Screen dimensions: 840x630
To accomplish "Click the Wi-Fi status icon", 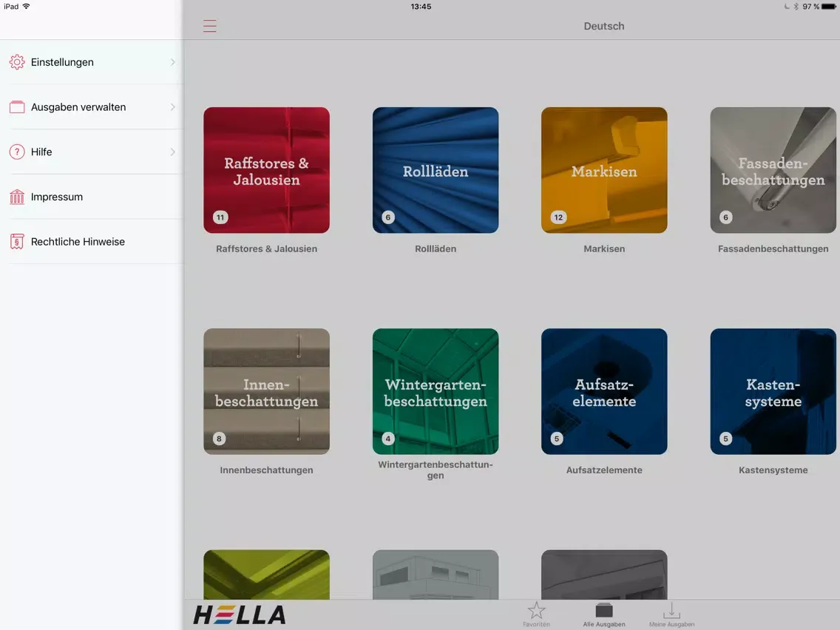I will pyautogui.click(x=27, y=7).
